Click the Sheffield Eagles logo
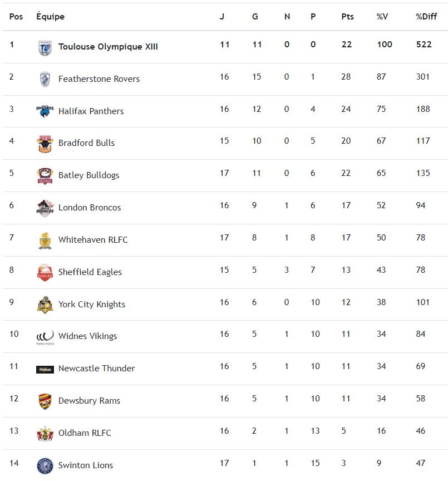 pos(45,272)
